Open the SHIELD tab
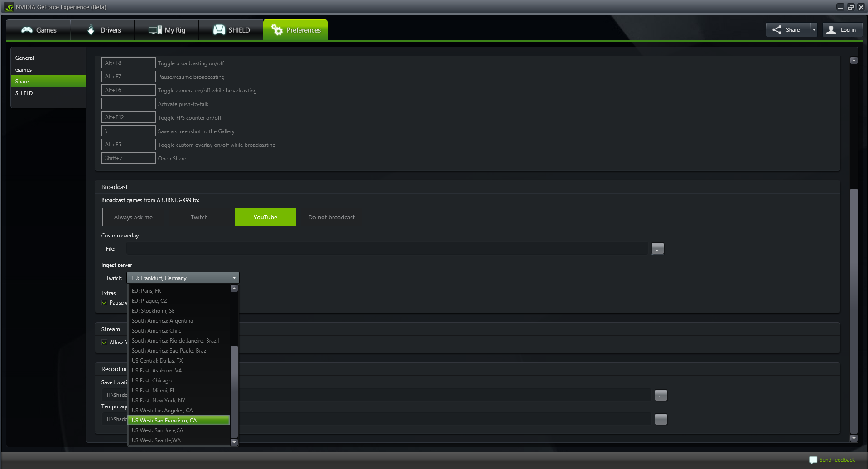The width and height of the screenshot is (868, 469). [x=231, y=30]
